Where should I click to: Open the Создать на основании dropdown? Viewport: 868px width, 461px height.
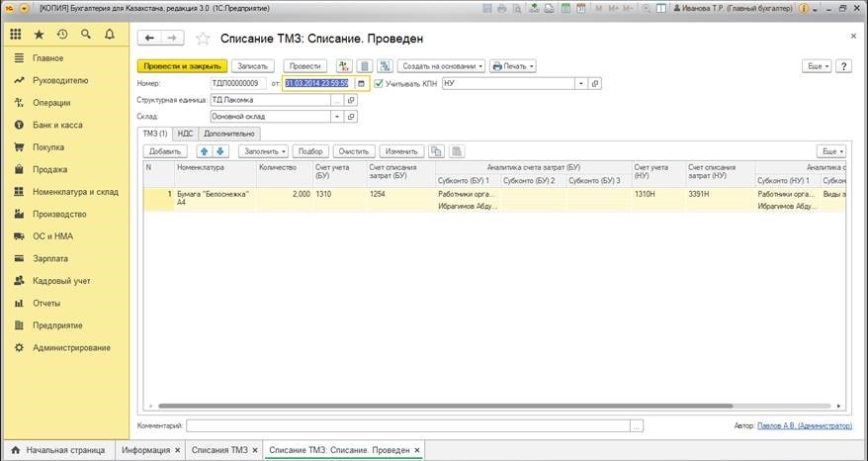click(442, 66)
